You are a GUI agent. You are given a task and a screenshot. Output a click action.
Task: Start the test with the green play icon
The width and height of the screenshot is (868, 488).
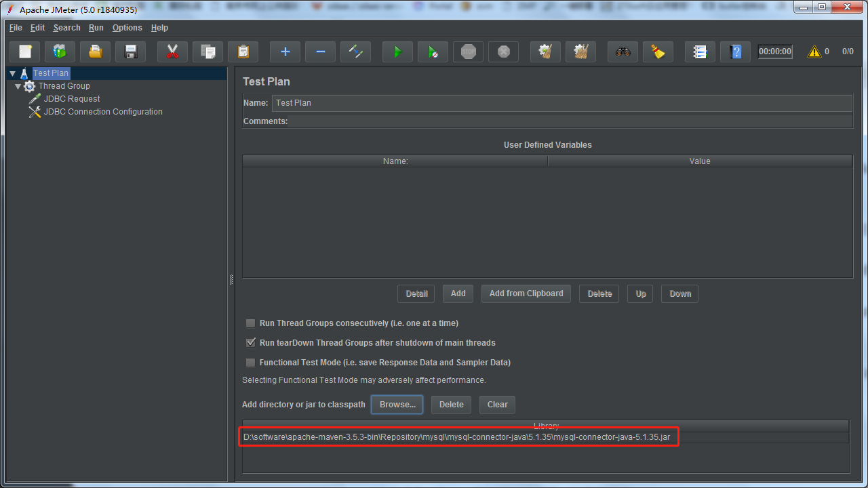coord(397,52)
